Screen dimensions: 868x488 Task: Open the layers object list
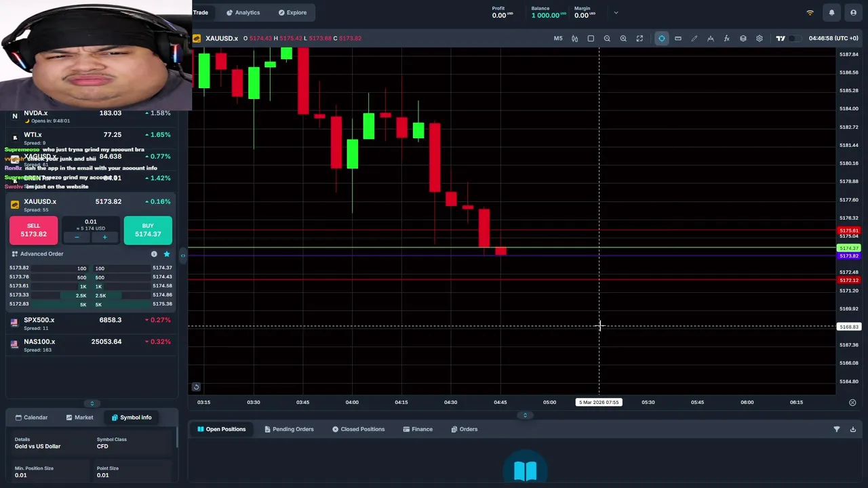(743, 39)
